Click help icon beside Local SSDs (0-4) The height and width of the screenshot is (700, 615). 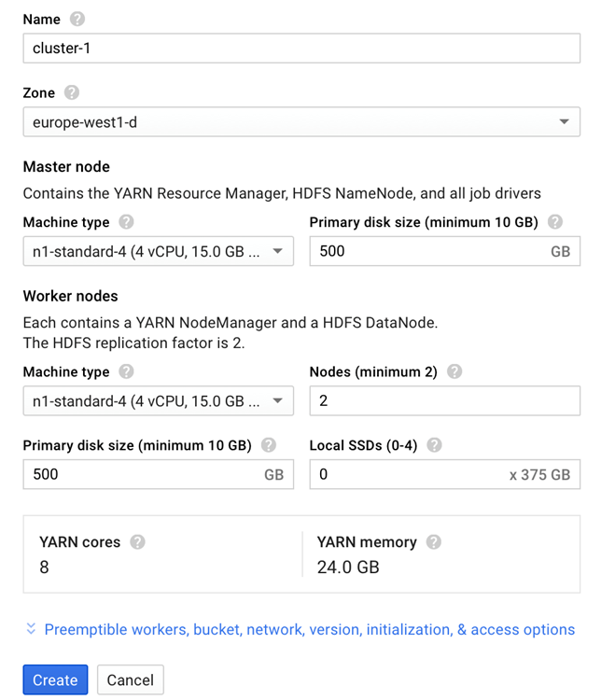pos(434,445)
